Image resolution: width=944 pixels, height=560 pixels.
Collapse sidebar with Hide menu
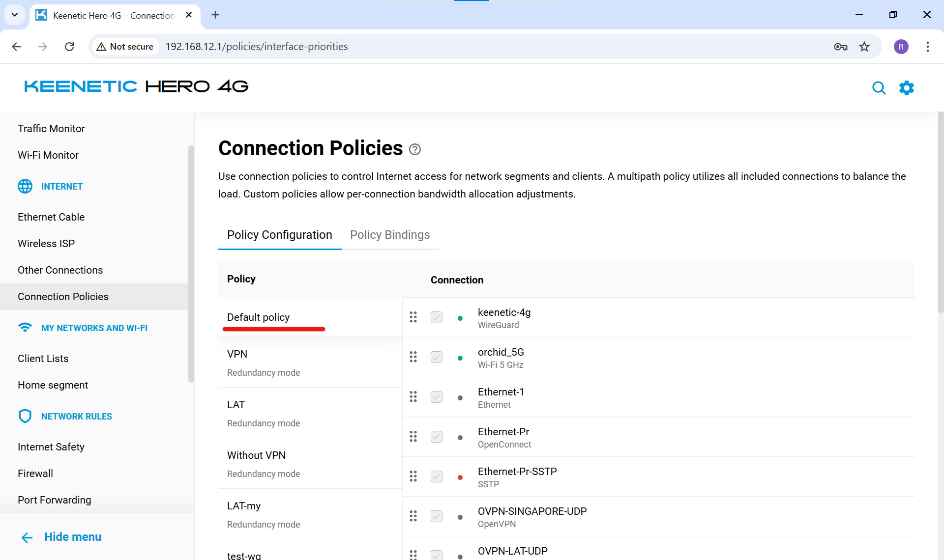point(61,537)
